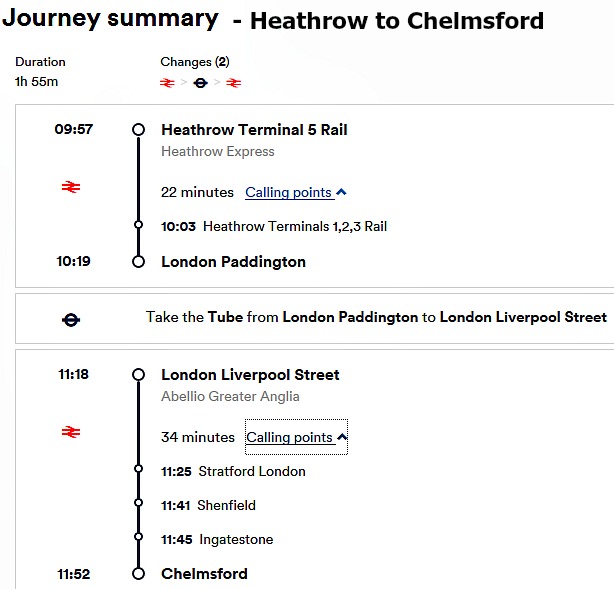Select the 10:03 Heathrow Terminals 1,2,3 Rail stop
614x589 pixels.
274,226
